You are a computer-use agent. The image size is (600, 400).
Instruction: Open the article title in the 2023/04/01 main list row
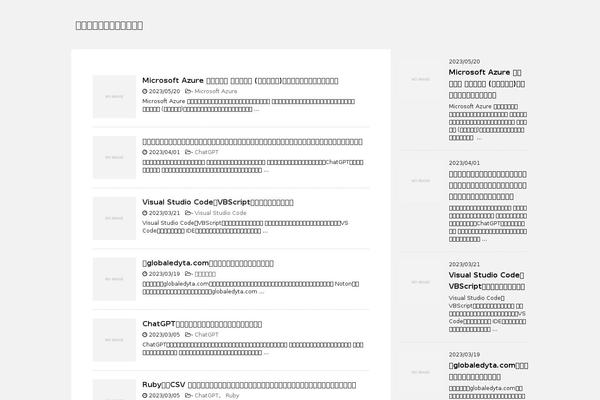tap(252, 142)
